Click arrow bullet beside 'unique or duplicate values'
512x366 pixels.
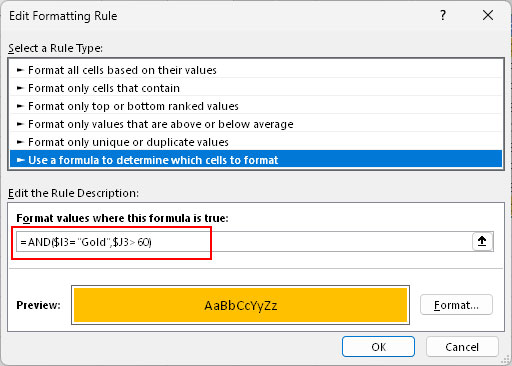20,142
